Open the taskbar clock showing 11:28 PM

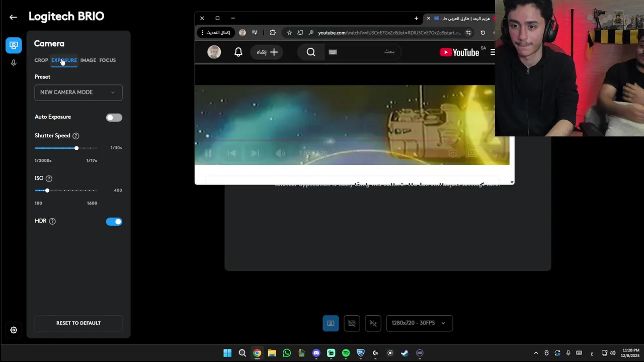click(630, 353)
